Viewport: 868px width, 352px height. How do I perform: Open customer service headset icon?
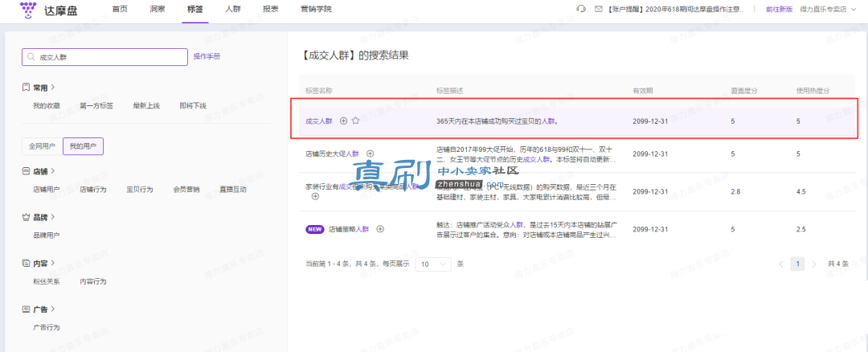point(581,9)
